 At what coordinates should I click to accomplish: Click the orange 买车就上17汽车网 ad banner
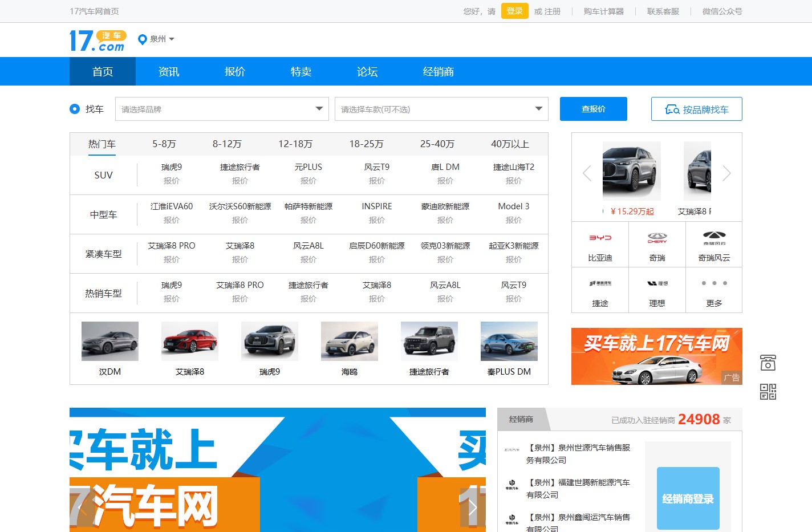[x=657, y=356]
